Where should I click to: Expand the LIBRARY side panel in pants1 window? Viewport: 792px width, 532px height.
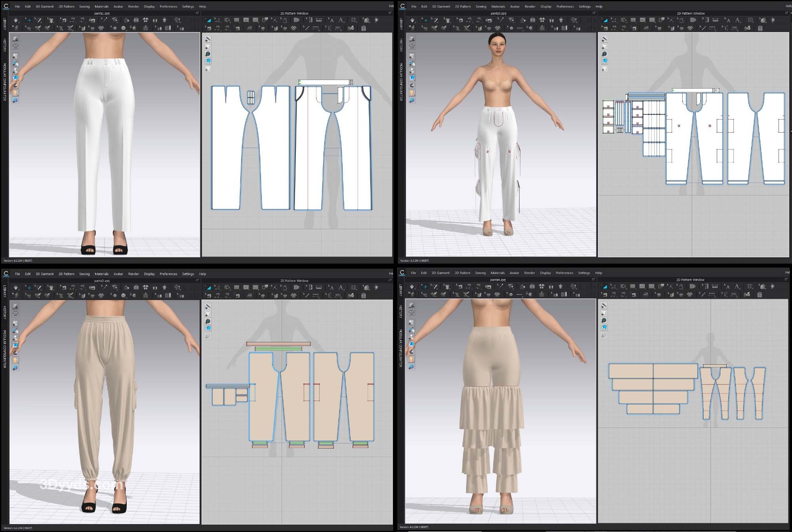click(x=5, y=24)
